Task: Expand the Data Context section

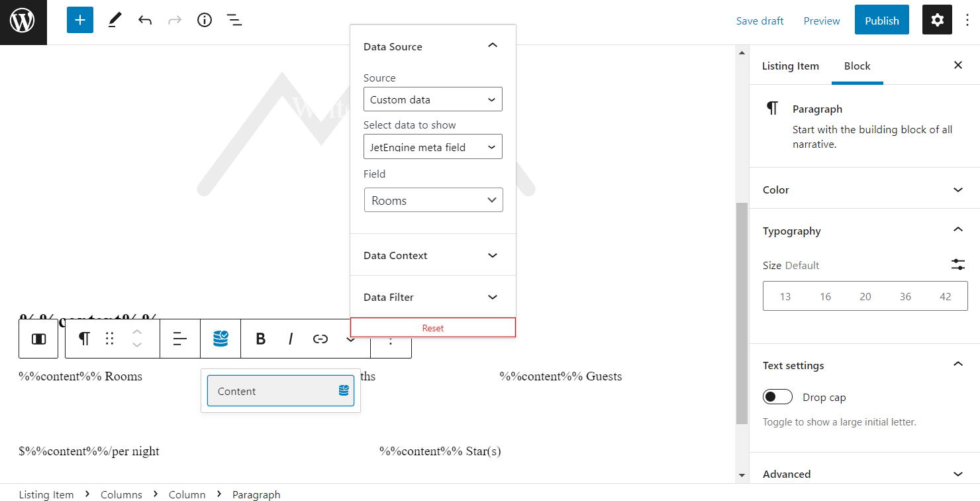Action: [x=433, y=255]
